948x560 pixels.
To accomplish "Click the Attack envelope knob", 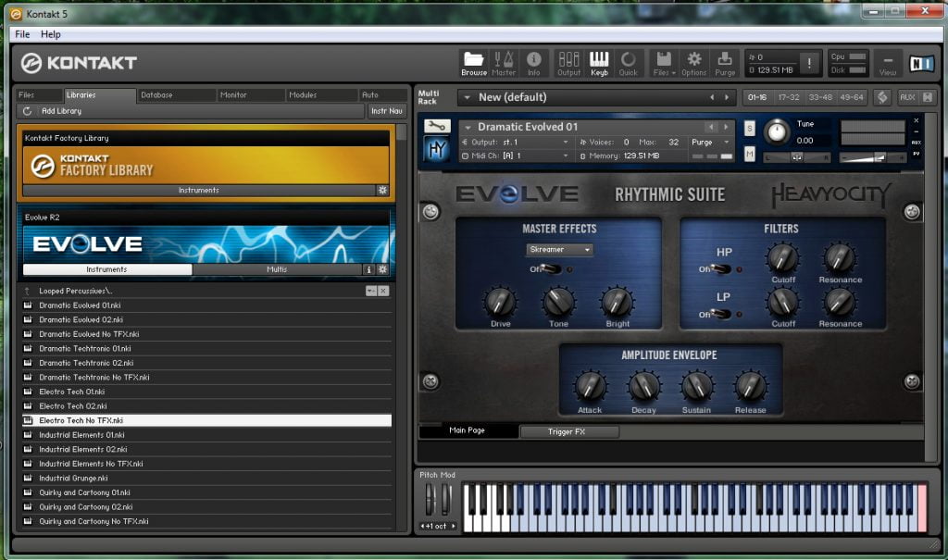I will (590, 387).
